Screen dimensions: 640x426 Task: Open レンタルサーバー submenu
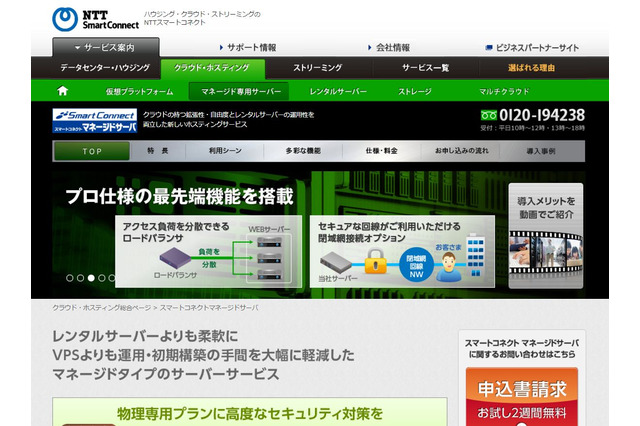pyautogui.click(x=338, y=91)
